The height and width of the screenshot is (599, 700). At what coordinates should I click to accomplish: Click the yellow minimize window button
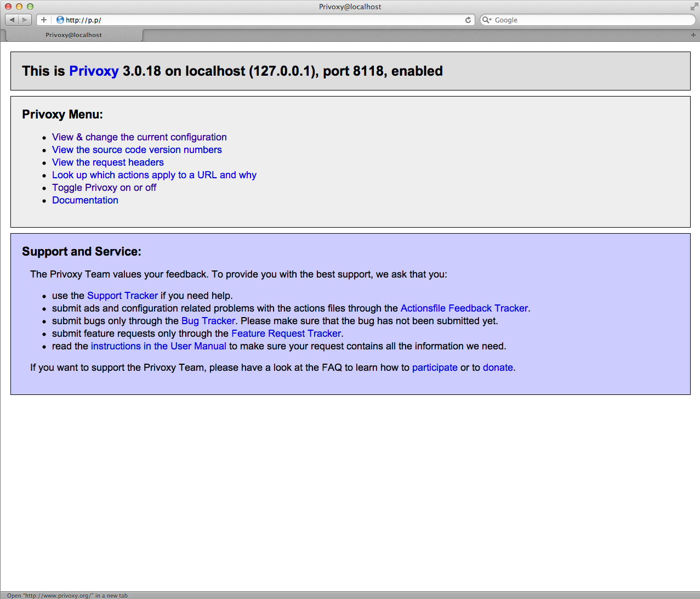(x=19, y=7)
